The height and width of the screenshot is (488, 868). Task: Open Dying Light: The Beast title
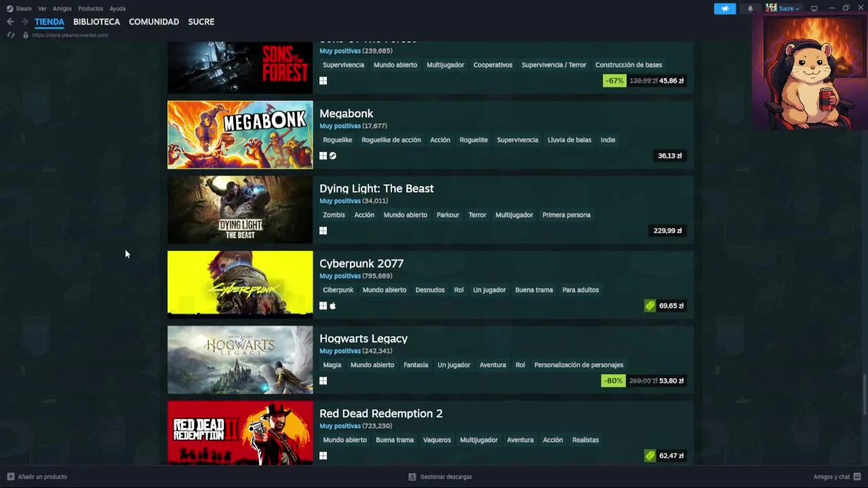point(376,188)
